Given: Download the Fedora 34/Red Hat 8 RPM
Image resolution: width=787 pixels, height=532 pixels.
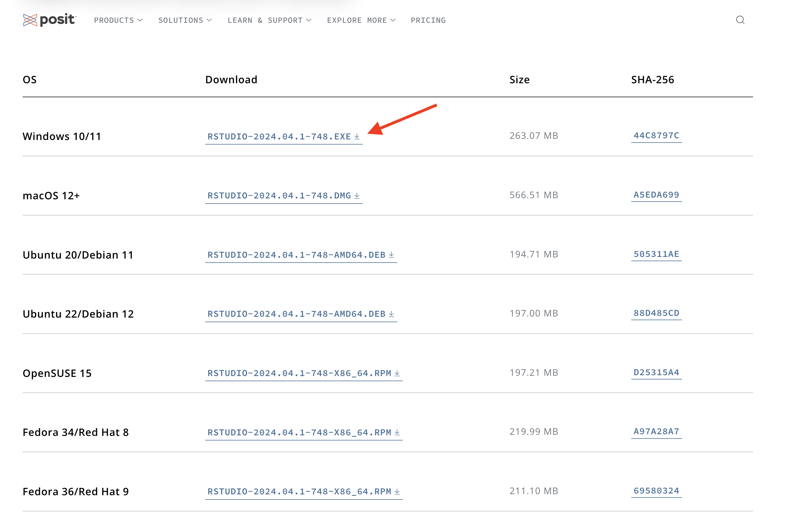Looking at the screenshot, I should tap(304, 433).
